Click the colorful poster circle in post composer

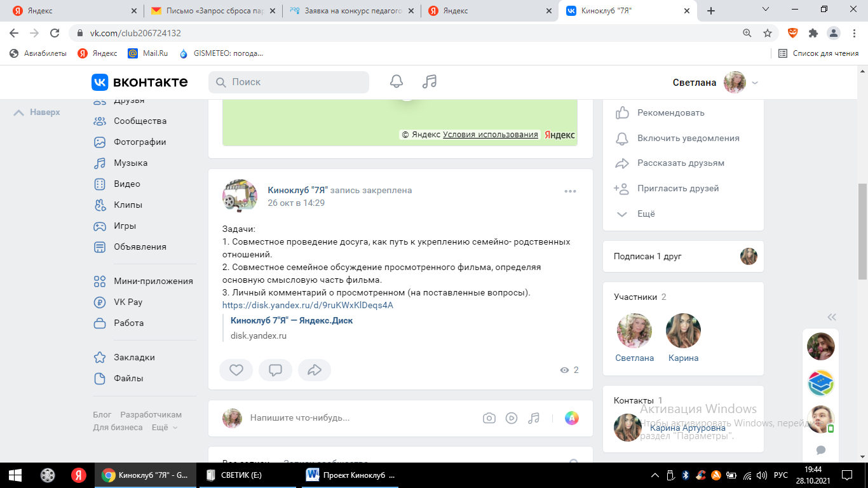(572, 417)
